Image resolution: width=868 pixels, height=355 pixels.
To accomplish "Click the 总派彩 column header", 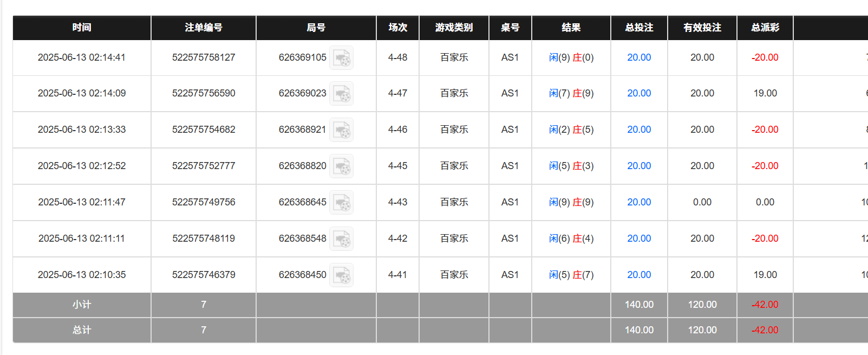I will [x=765, y=28].
